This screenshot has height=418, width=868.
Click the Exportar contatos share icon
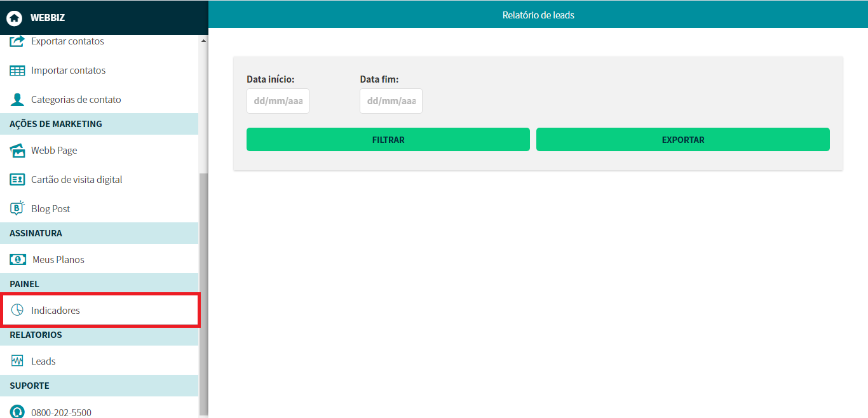pos(17,41)
